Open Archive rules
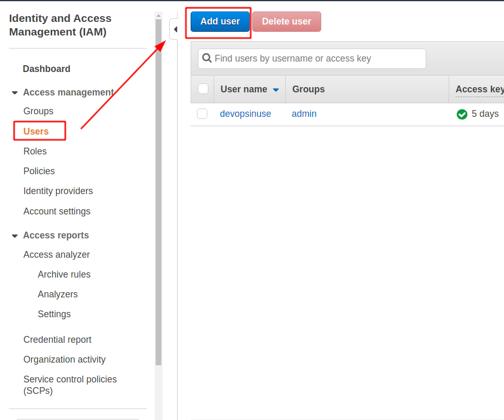 64,274
